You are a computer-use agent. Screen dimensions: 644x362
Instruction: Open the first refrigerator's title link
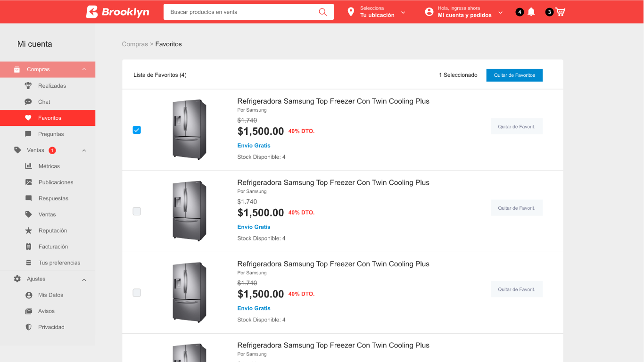333,101
